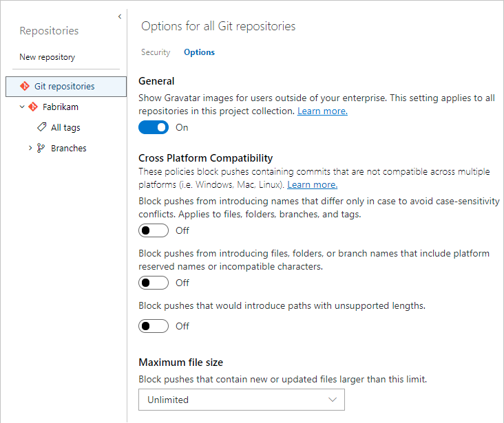Enable the unsupported path lengths toggle

[154, 326]
